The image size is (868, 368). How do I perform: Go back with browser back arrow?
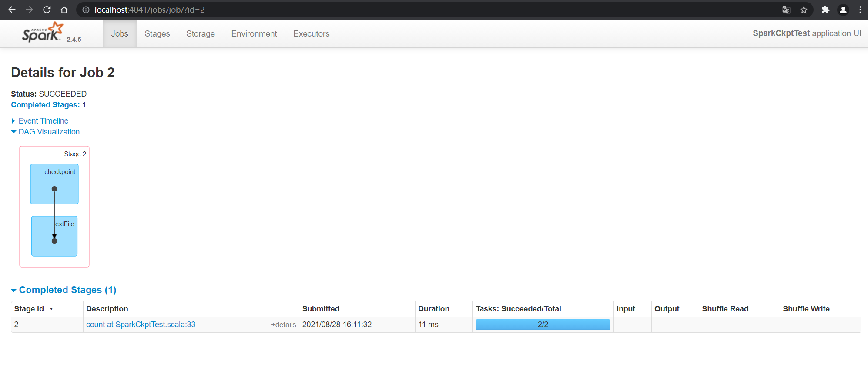tap(12, 10)
